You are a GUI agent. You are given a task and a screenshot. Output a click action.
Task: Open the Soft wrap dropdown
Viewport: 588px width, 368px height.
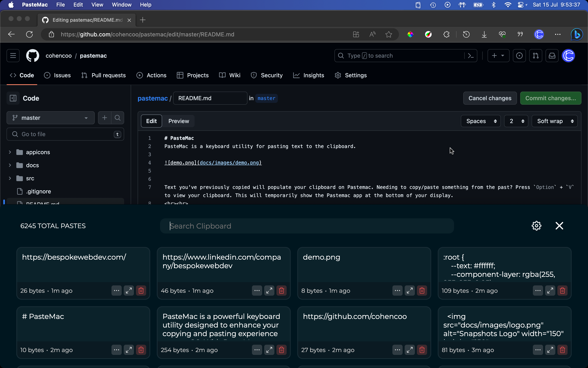pos(555,121)
